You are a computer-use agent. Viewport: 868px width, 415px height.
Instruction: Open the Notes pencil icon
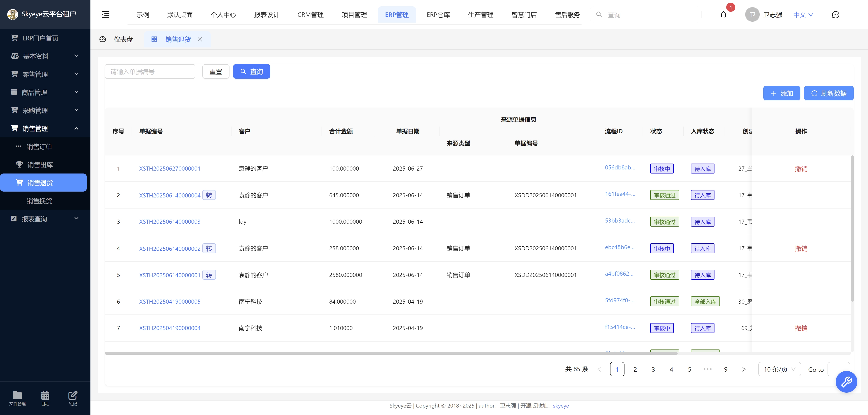[73, 398]
